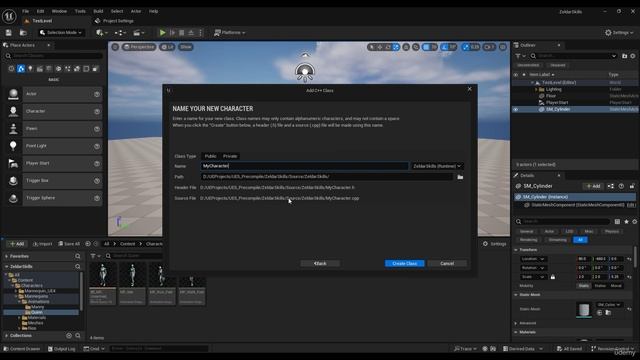Go Back in the class wizard
Image resolution: width=640 pixels, height=360 pixels.
(320, 263)
